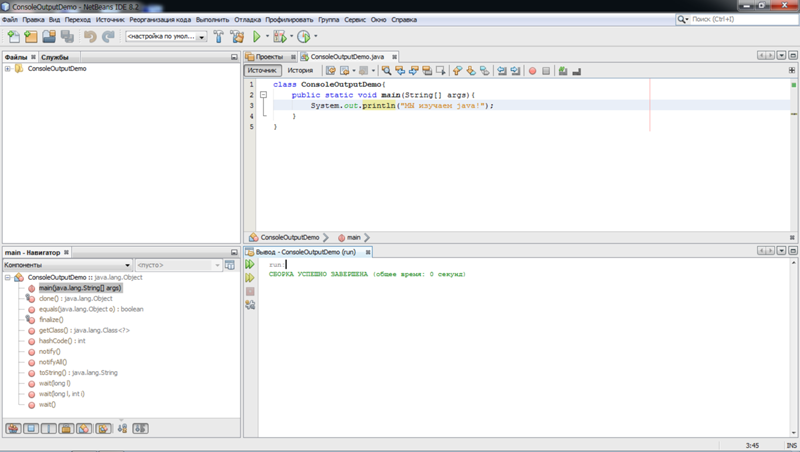Click the search field 'Поиск (Ctrl+I)'
The width and height of the screenshot is (800, 452).
click(742, 19)
